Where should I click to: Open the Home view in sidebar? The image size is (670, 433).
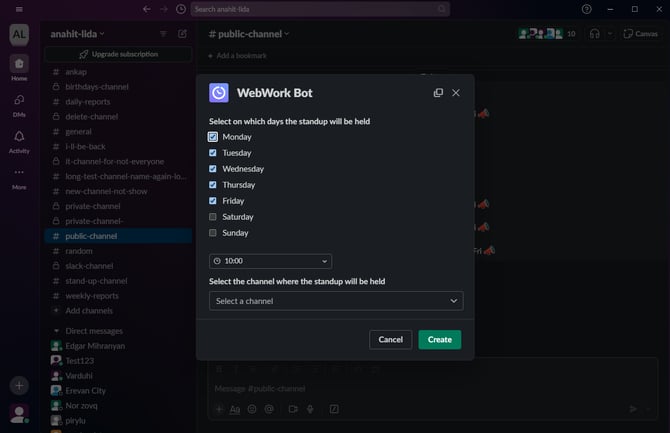click(19, 66)
